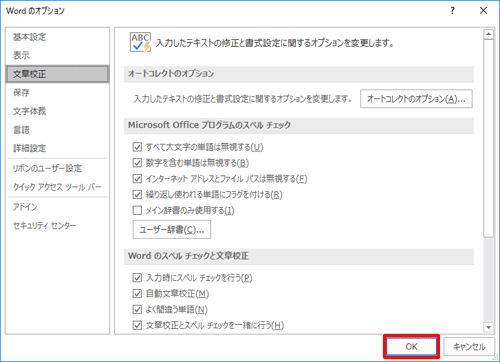Click the キャンセル button
The image size is (500, 362).
[x=469, y=347]
